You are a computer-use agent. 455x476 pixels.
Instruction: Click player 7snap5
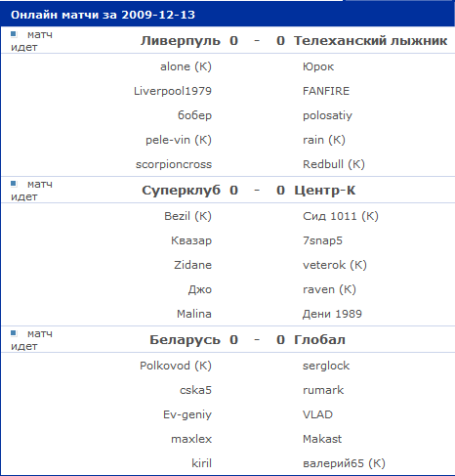(x=322, y=240)
